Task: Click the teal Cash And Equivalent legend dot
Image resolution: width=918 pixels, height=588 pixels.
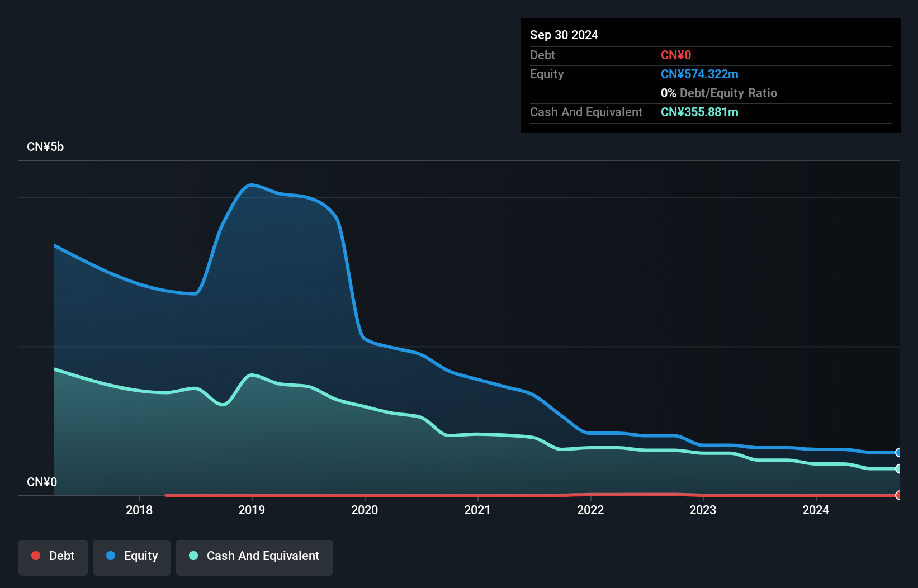Action: tap(193, 556)
